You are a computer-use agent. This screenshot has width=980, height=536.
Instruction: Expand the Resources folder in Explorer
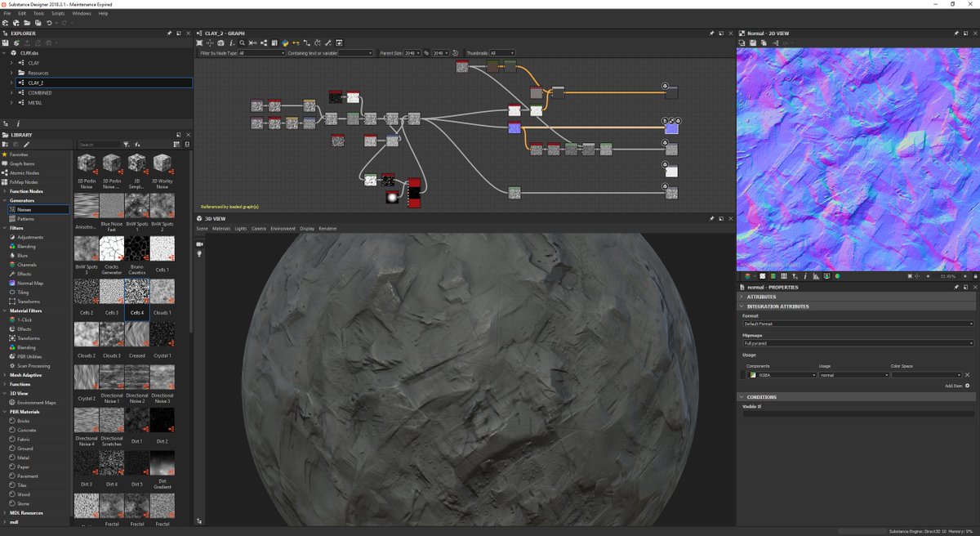(11, 73)
